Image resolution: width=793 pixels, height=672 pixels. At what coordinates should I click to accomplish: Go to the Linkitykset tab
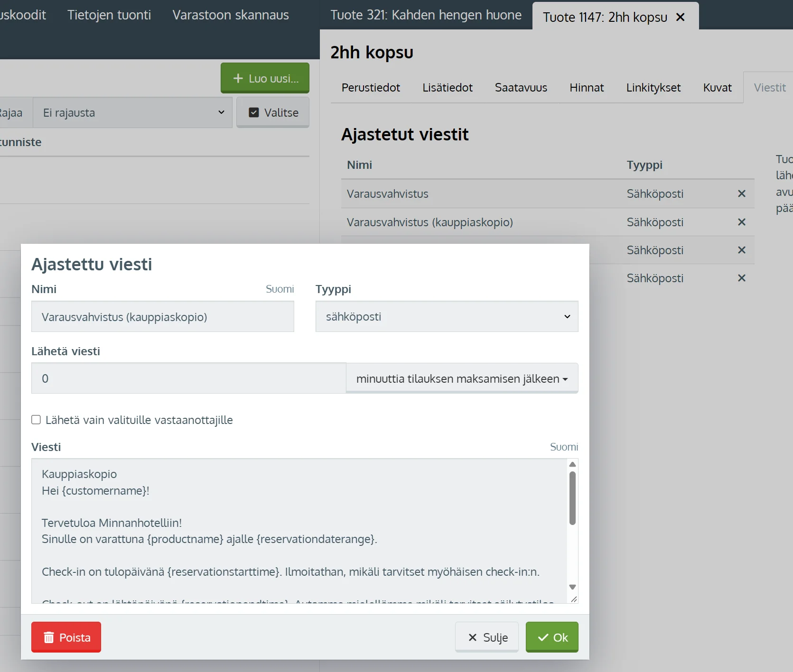(x=653, y=88)
